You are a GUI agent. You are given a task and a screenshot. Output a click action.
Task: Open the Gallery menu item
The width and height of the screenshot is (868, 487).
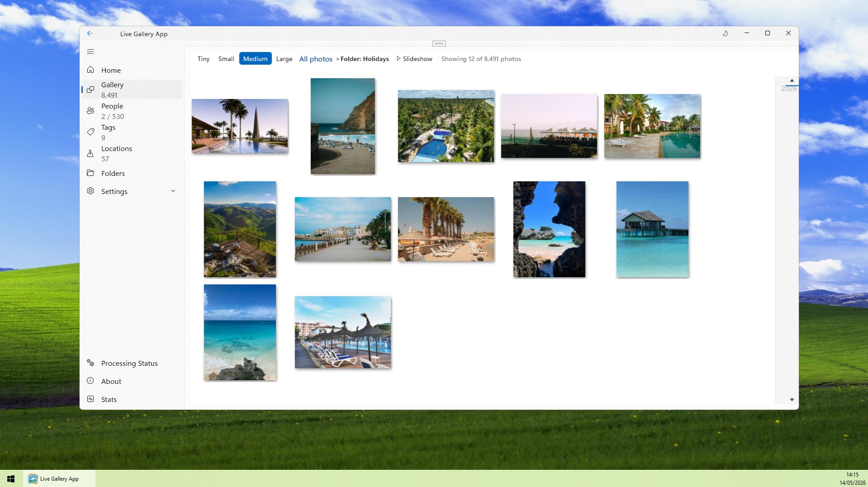coord(132,90)
